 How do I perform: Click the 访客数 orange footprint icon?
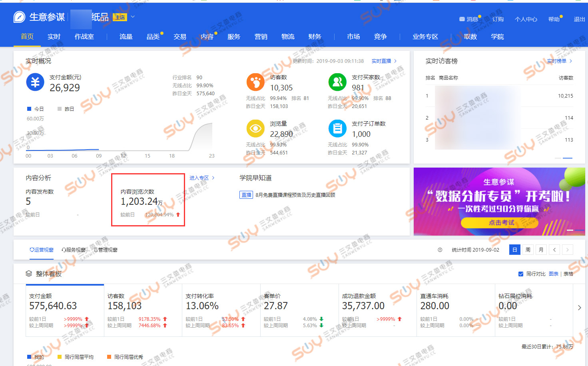(x=255, y=82)
